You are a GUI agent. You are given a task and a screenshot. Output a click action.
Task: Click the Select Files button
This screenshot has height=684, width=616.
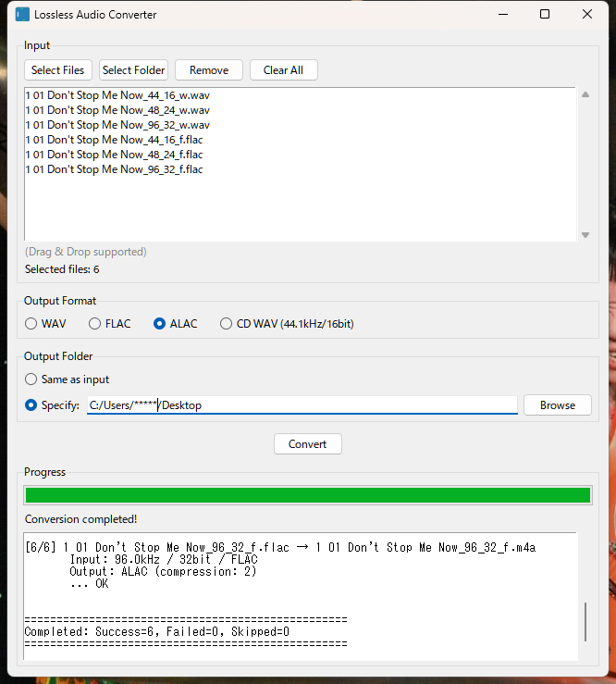(58, 70)
